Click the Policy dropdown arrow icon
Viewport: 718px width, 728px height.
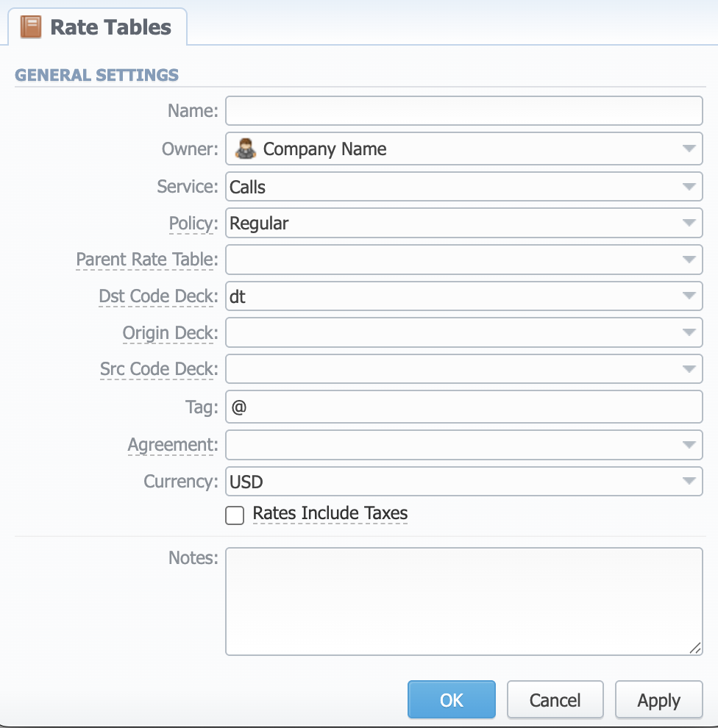coord(689,223)
